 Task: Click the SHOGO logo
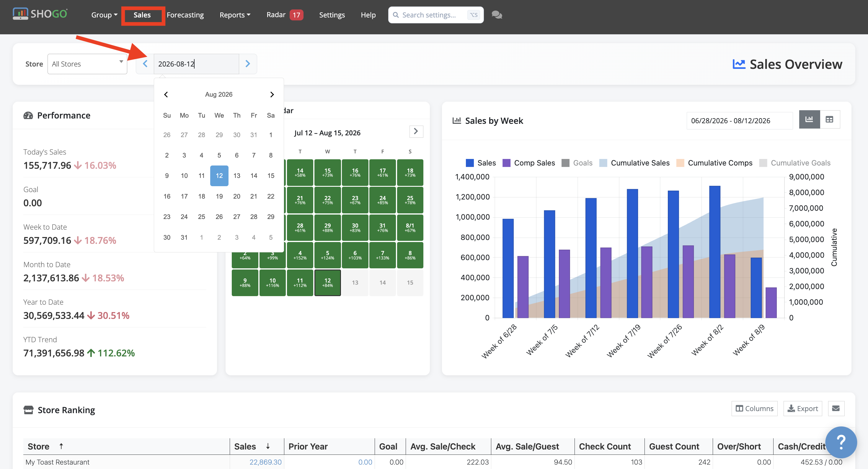(40, 14)
